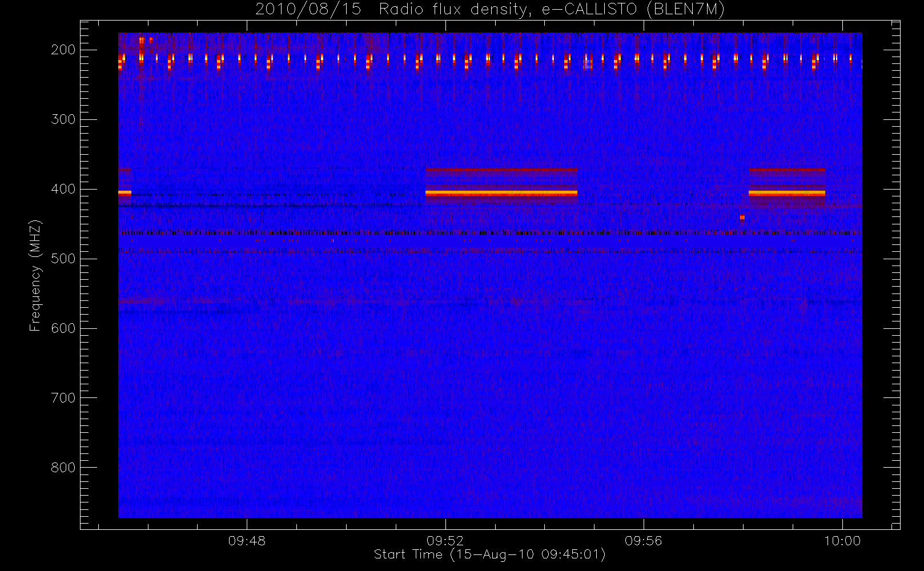Click the 400 frequency tick label
The image size is (924, 571).
pyautogui.click(x=63, y=189)
